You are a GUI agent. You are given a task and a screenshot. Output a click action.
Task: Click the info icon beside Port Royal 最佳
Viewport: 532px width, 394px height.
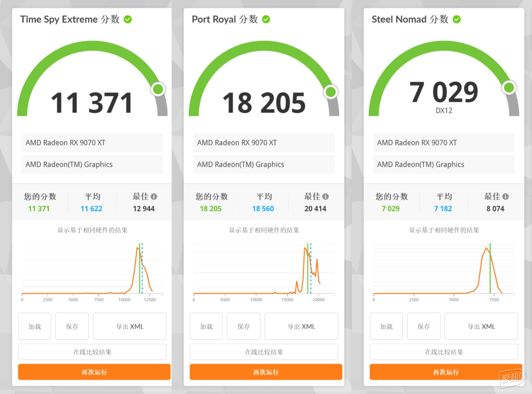[x=326, y=196]
